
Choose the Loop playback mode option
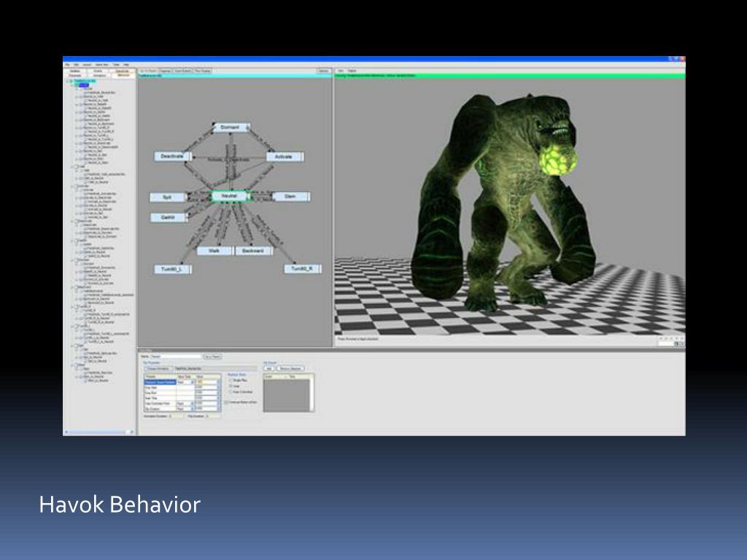click(x=231, y=386)
